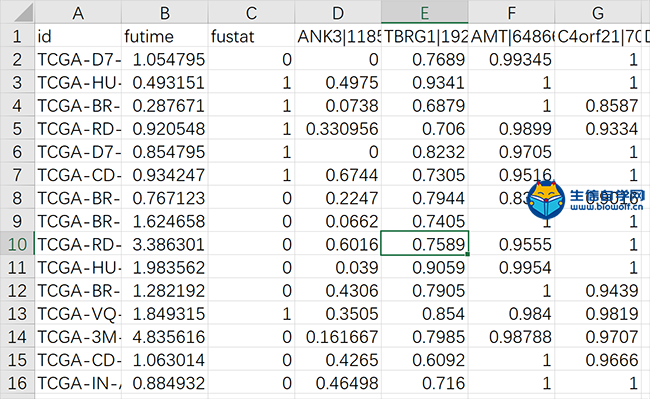Viewport: 650px width, 399px height.
Task: Select cell with value 0.9666
Action: point(598,360)
